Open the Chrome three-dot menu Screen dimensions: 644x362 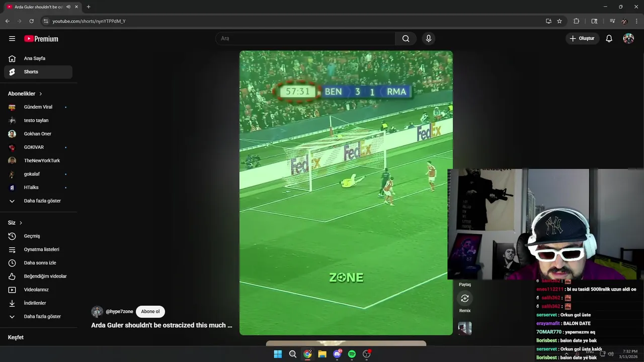point(636,21)
